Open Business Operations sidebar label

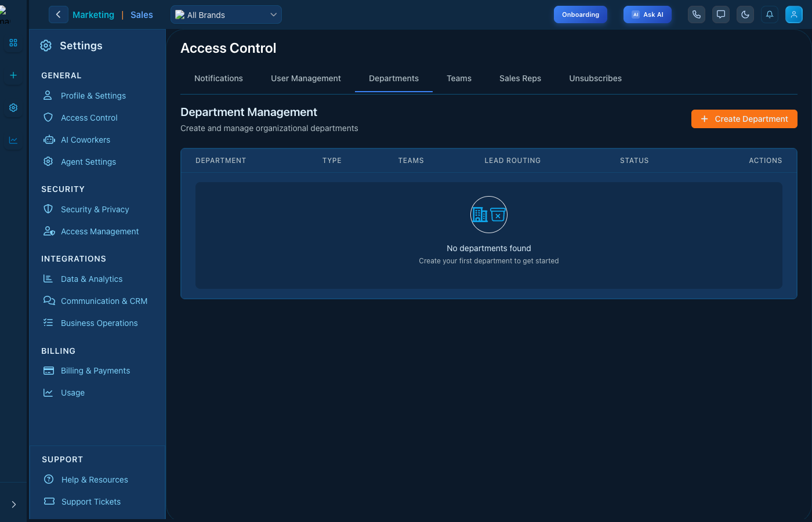(x=99, y=323)
